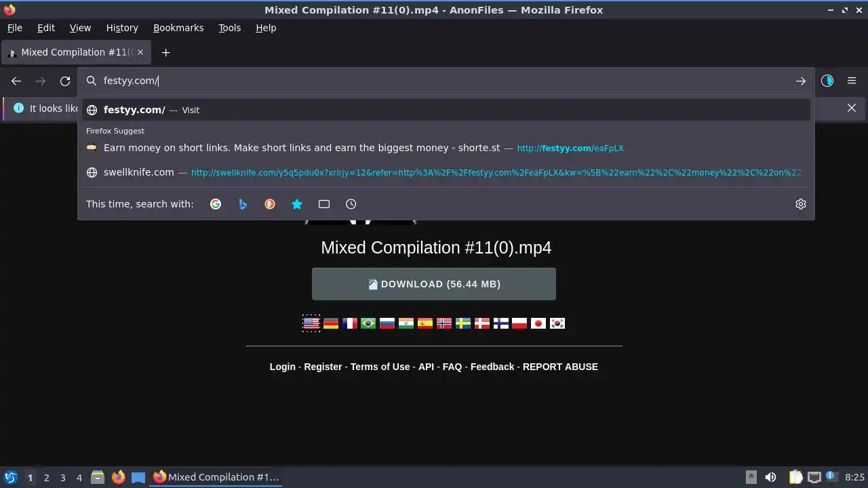Open the REPORT ABUSE link

tap(560, 367)
